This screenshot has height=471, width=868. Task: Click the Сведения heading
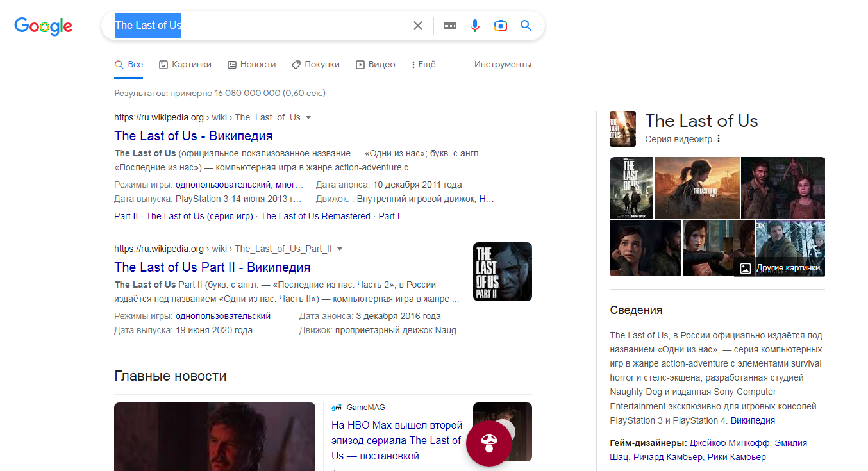point(636,310)
